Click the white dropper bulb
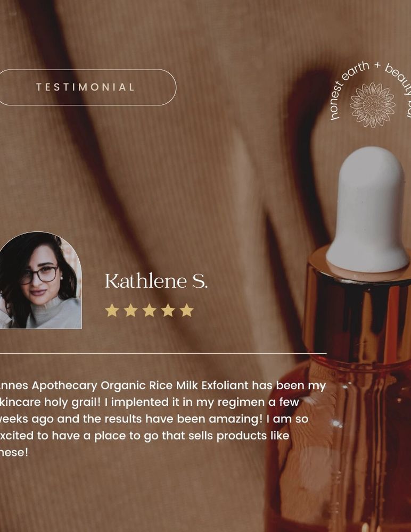411x532 pixels. (367, 209)
